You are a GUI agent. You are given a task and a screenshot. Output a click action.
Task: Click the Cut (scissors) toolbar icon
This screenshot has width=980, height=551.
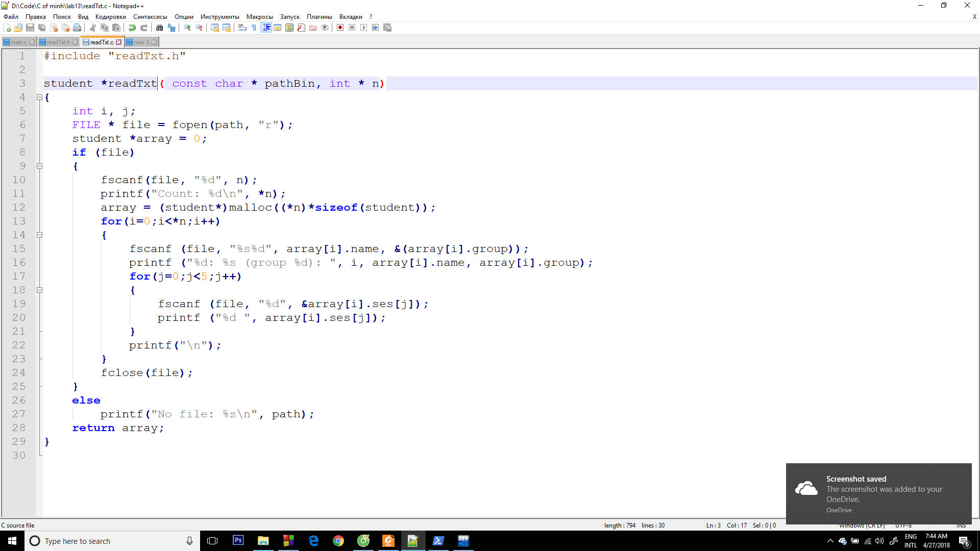click(x=93, y=28)
